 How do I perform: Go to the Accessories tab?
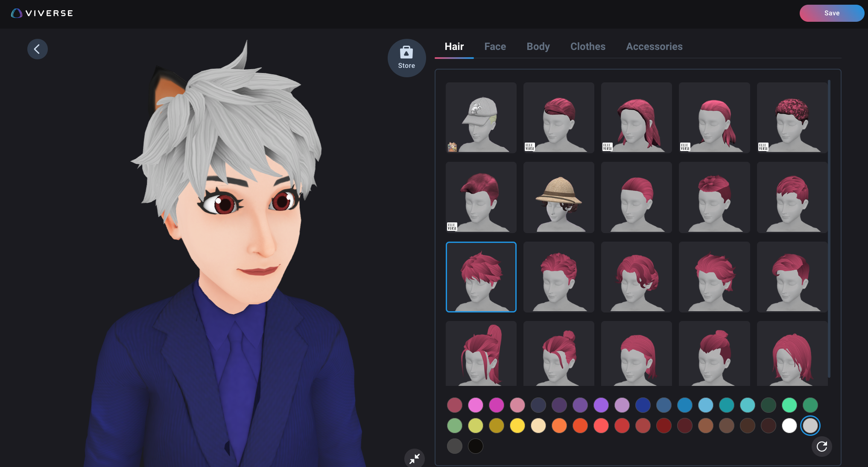pyautogui.click(x=654, y=47)
